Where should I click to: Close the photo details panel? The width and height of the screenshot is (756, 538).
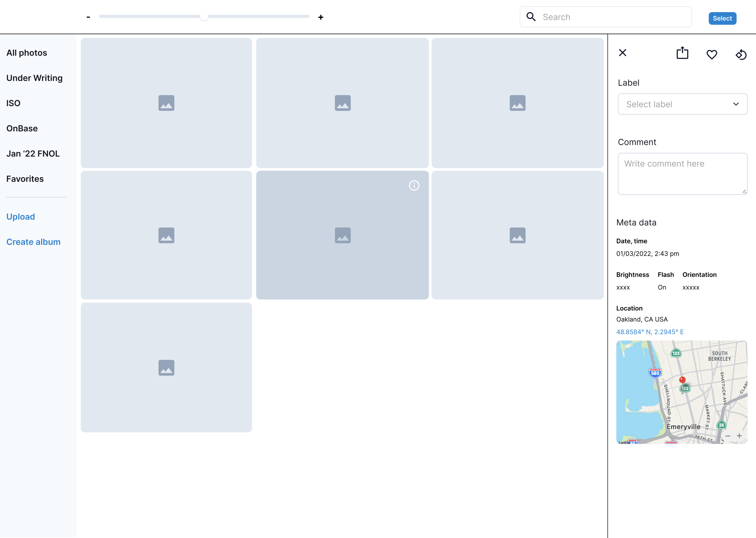pyautogui.click(x=622, y=53)
